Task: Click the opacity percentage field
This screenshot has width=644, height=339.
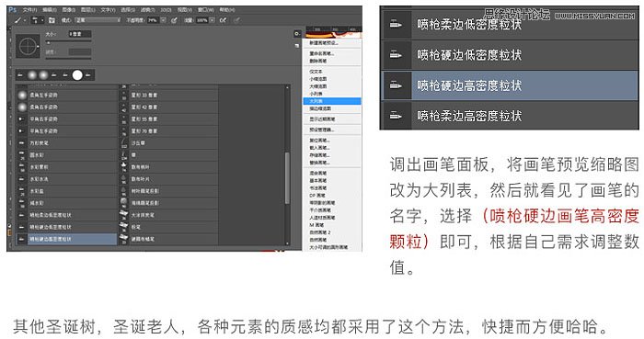Action: pos(153,20)
